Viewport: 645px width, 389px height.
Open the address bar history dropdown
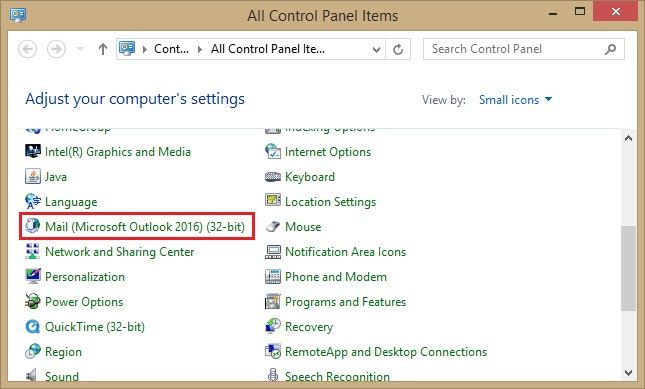pos(376,49)
